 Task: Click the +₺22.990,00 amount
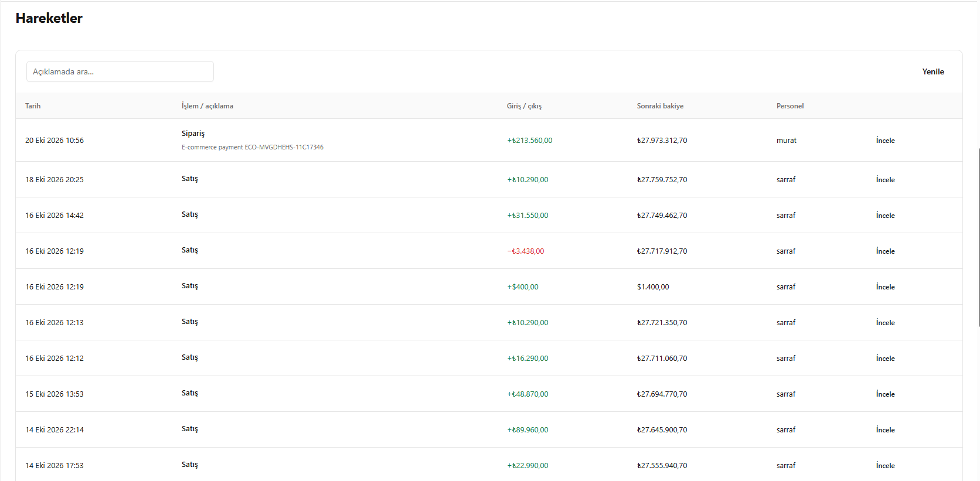[528, 466]
